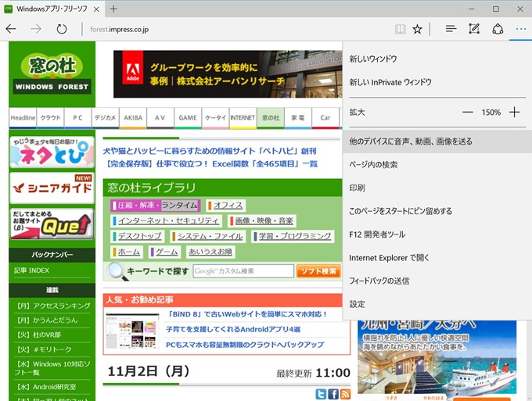
Task: Open ゲーム library category
Action: click(x=164, y=252)
